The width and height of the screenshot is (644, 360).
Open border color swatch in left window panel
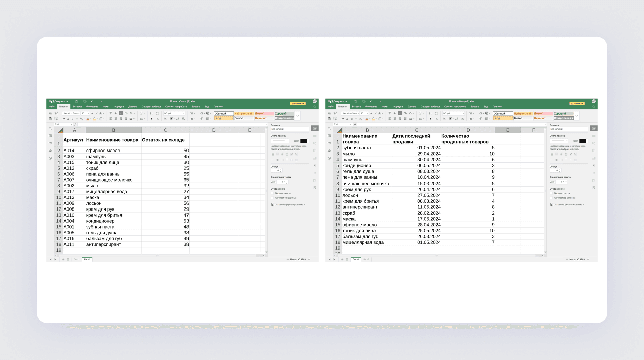(304, 141)
